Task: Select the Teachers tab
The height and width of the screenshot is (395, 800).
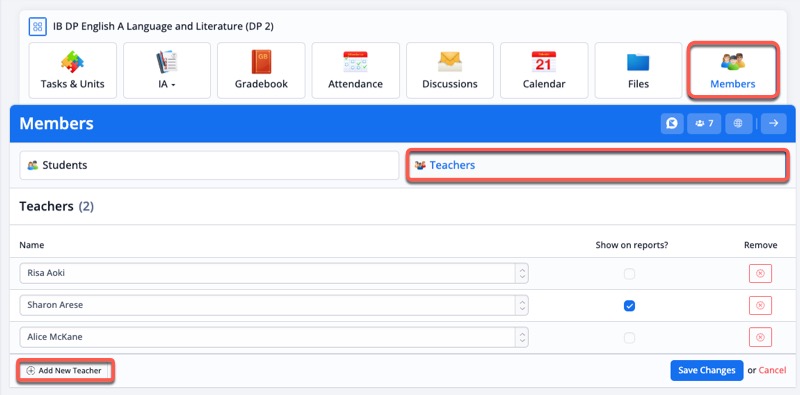Action: [596, 165]
